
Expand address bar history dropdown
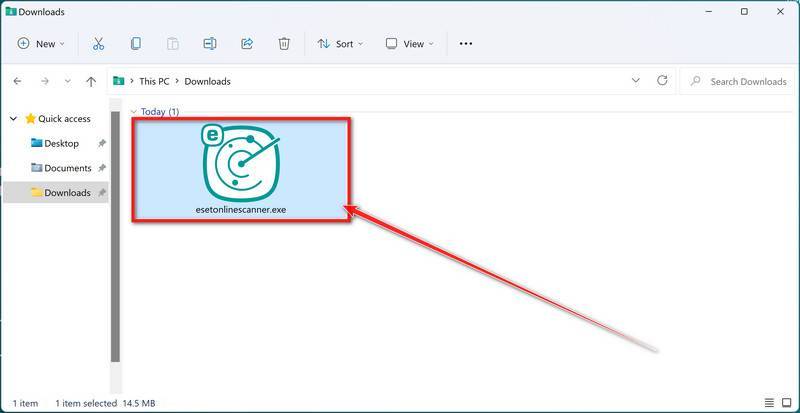click(636, 81)
